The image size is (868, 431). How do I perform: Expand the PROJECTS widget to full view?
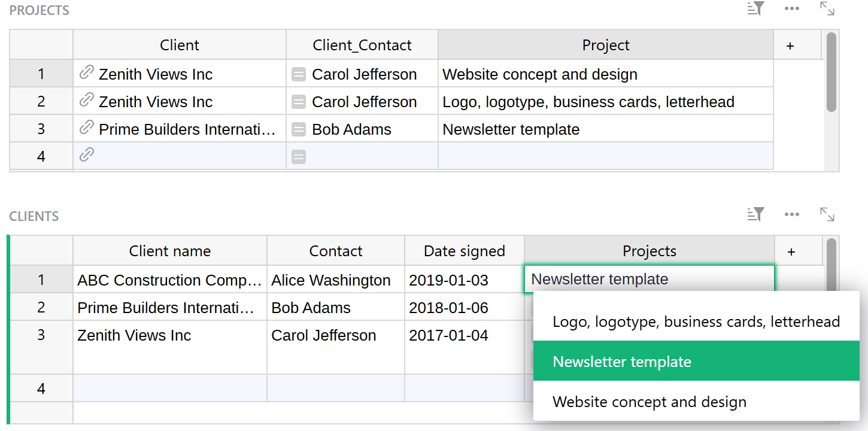pos(827,8)
